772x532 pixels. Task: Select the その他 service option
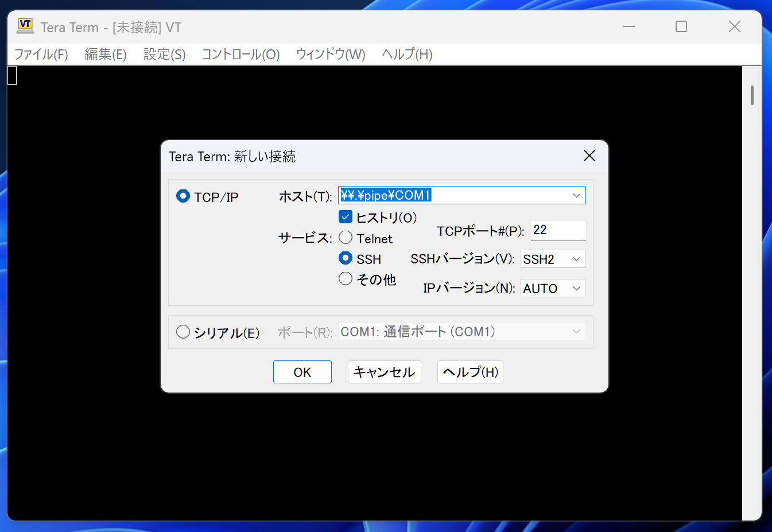(x=346, y=278)
